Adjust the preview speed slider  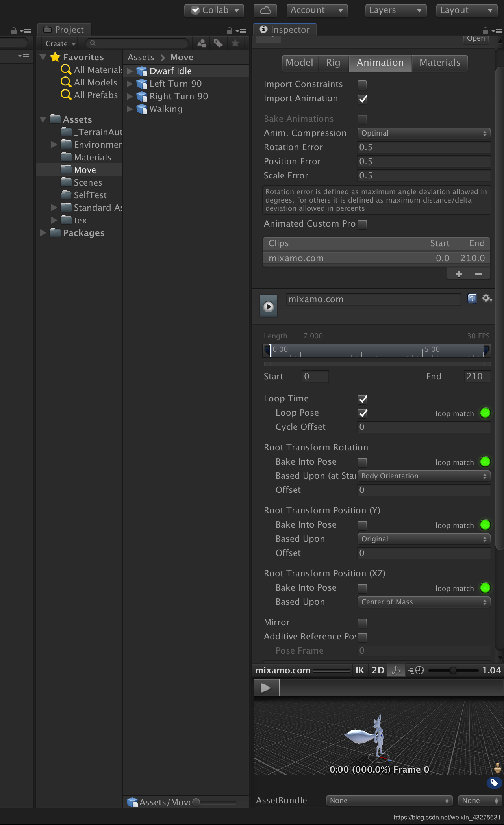pyautogui.click(x=453, y=670)
